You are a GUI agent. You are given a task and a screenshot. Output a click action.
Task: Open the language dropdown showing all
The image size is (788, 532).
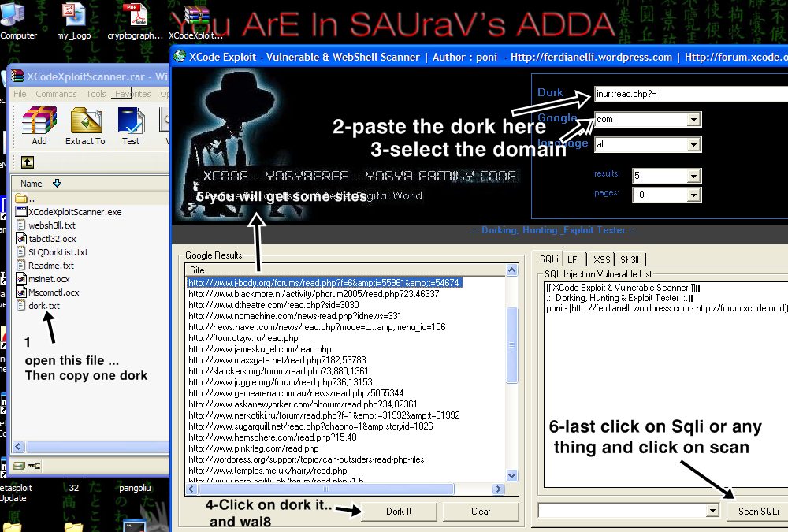pyautogui.click(x=693, y=145)
